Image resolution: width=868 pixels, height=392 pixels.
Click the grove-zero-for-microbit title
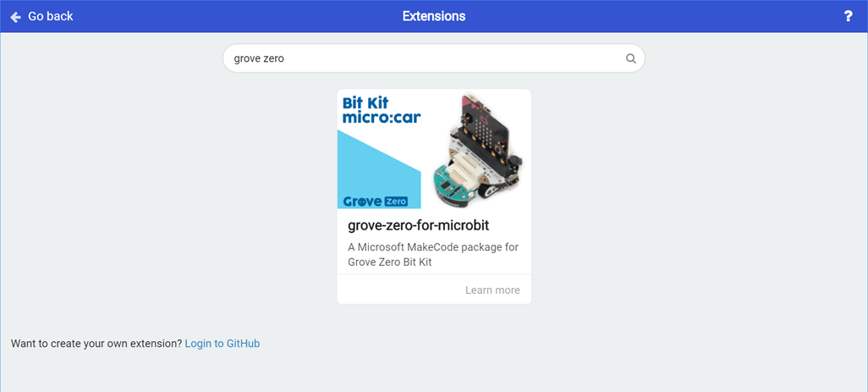(x=419, y=226)
